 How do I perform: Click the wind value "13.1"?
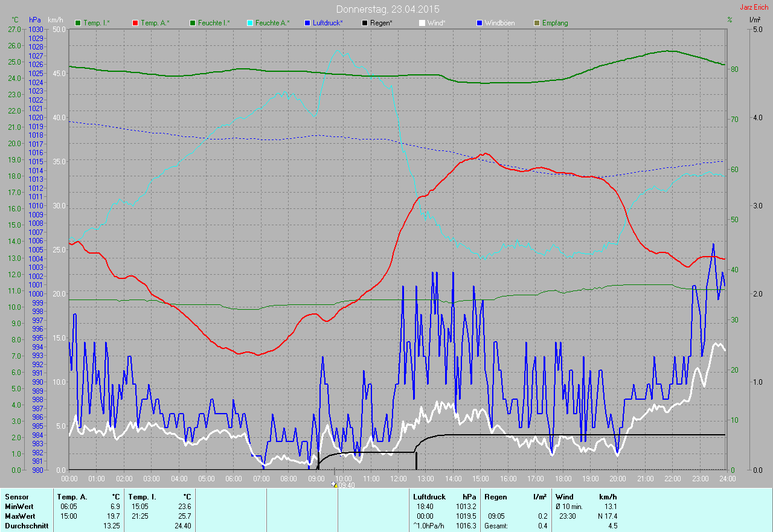[610, 506]
